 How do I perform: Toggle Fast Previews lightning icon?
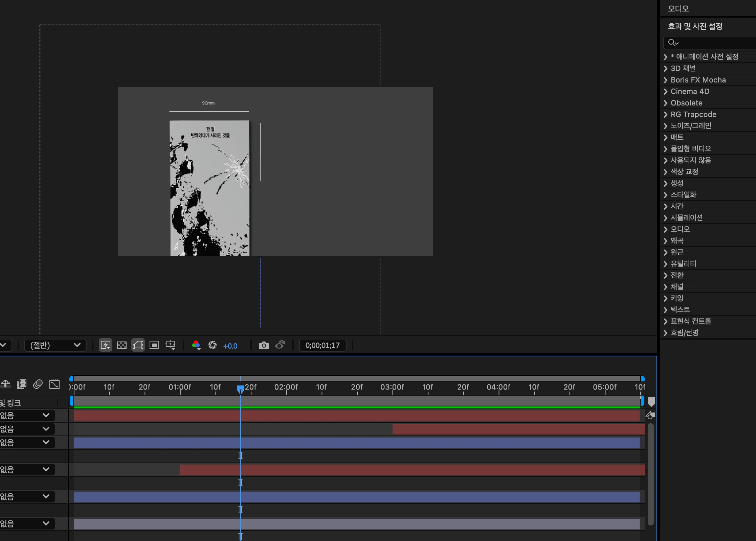click(106, 345)
